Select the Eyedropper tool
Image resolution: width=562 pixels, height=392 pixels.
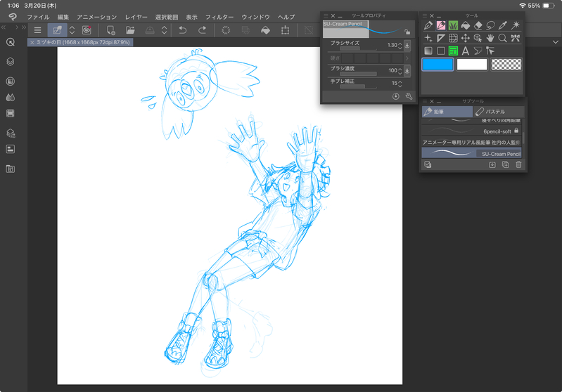502,25
